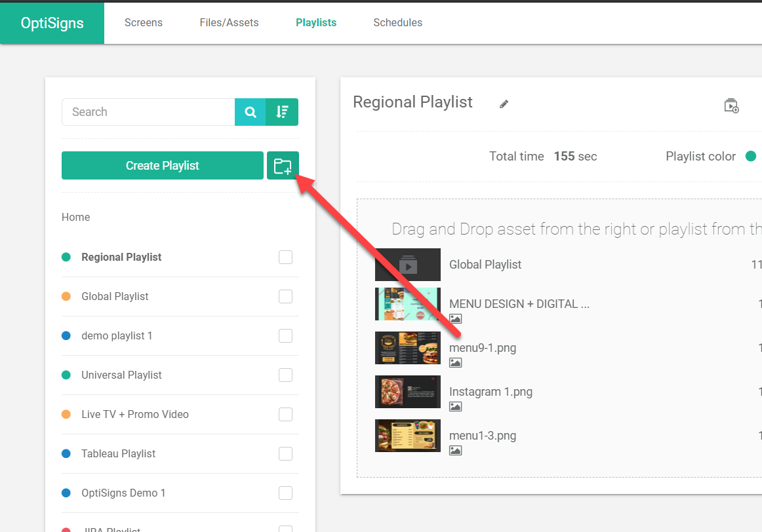
Task: Focus the playlist Search input field
Action: 148,112
